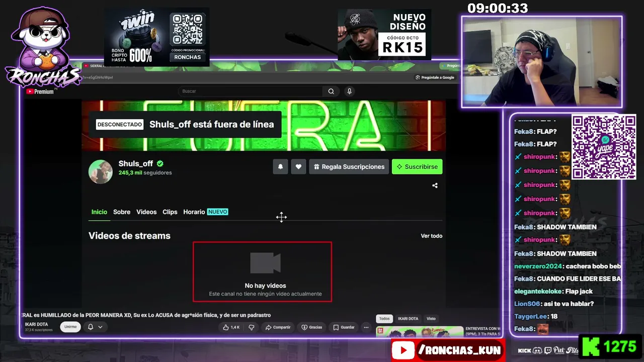Click the 245,3 mil seguidores count
Screen dimensions: 644x362
pyautogui.click(x=145, y=173)
